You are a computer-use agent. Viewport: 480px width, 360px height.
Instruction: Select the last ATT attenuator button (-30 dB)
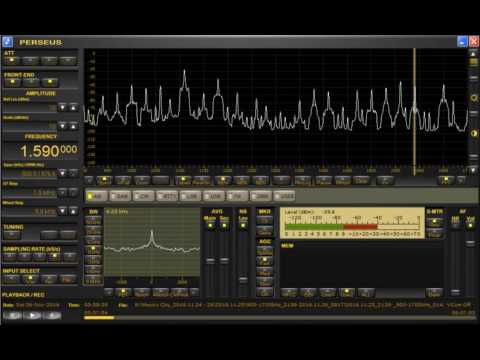tap(68, 61)
